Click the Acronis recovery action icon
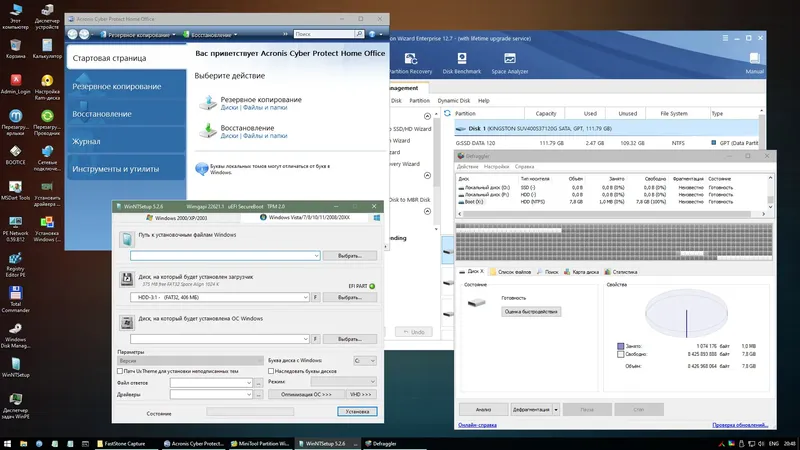The image size is (800, 450). pyautogui.click(x=208, y=131)
